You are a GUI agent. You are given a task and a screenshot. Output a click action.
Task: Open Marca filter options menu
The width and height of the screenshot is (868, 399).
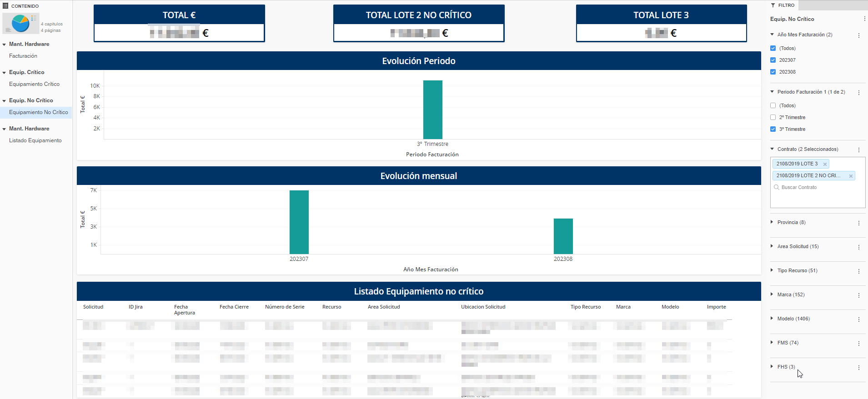pos(859,295)
